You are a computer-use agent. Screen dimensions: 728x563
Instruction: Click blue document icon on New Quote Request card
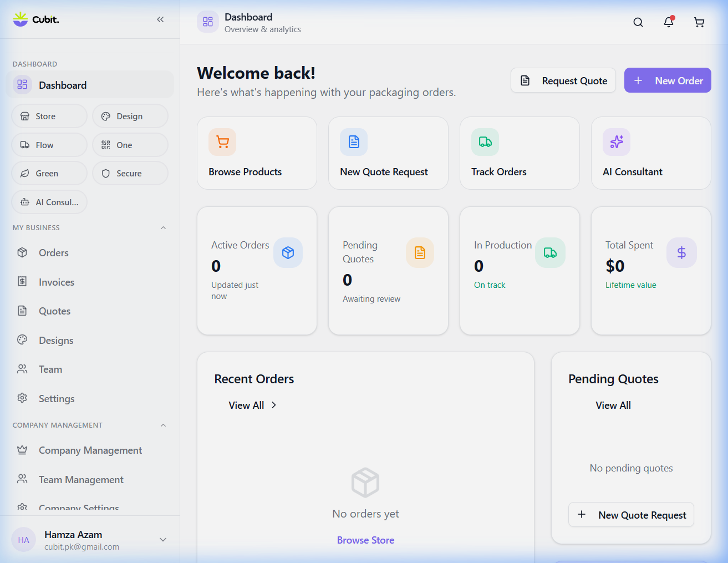(354, 142)
